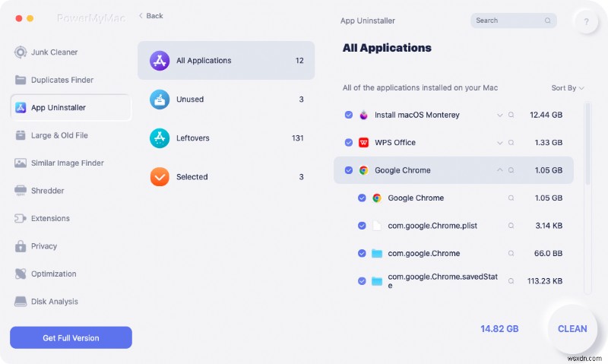Open the Large & Old File icon
608x364 pixels.
(21, 135)
